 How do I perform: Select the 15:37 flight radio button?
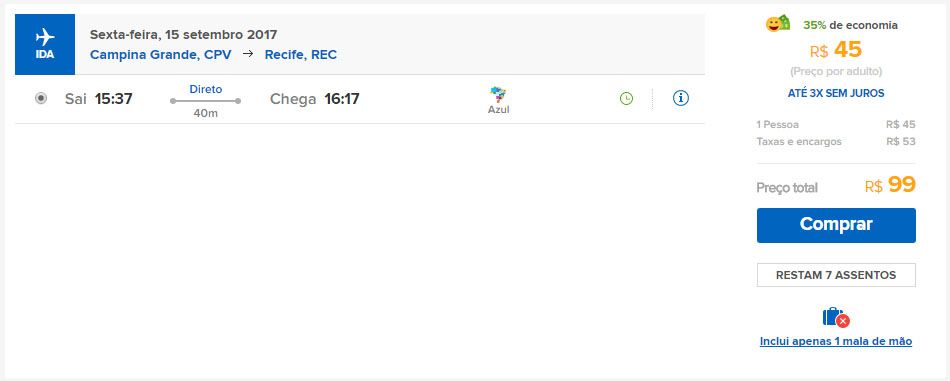coord(41,98)
